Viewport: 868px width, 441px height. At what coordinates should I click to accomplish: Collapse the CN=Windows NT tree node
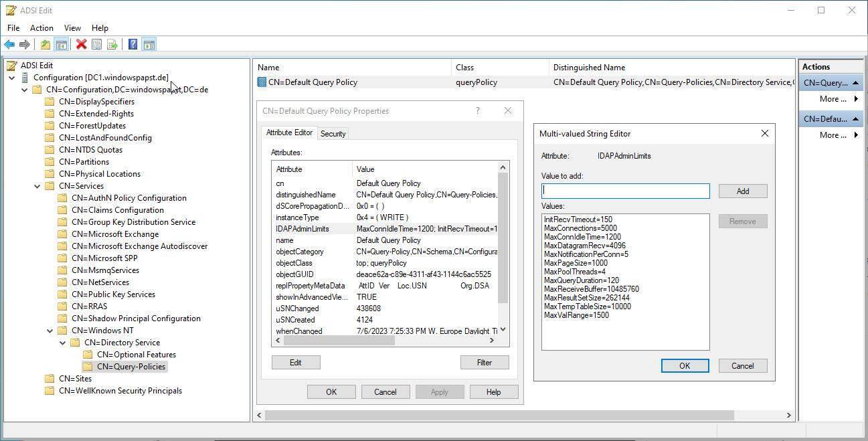pos(50,331)
